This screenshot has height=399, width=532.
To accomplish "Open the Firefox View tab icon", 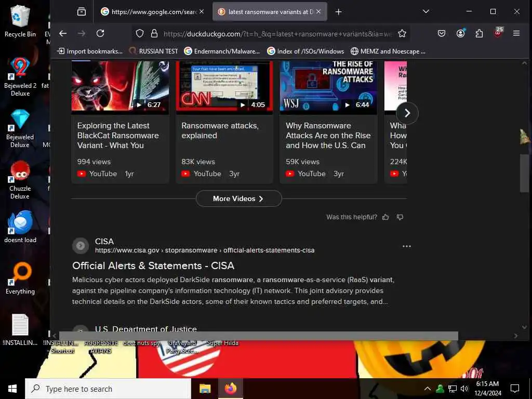I will (82, 12).
